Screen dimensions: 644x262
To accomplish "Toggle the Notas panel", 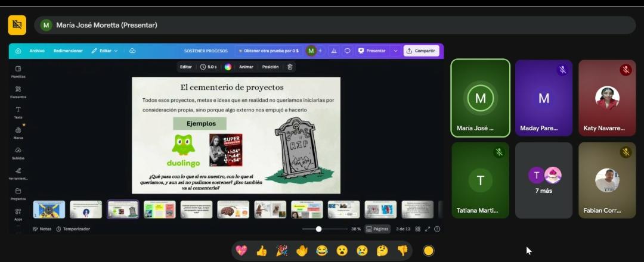I will (x=42, y=229).
